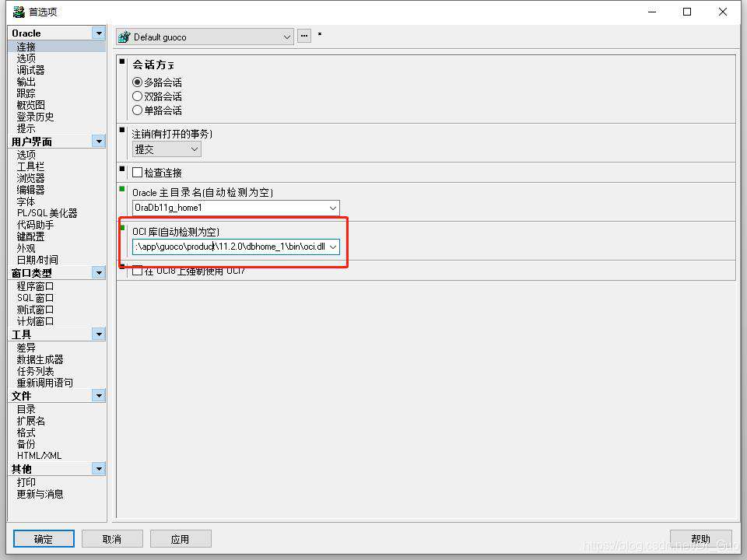Screen dimensions: 747x560
Task: Confirm settings with the 确定 button
Action: 44,538
